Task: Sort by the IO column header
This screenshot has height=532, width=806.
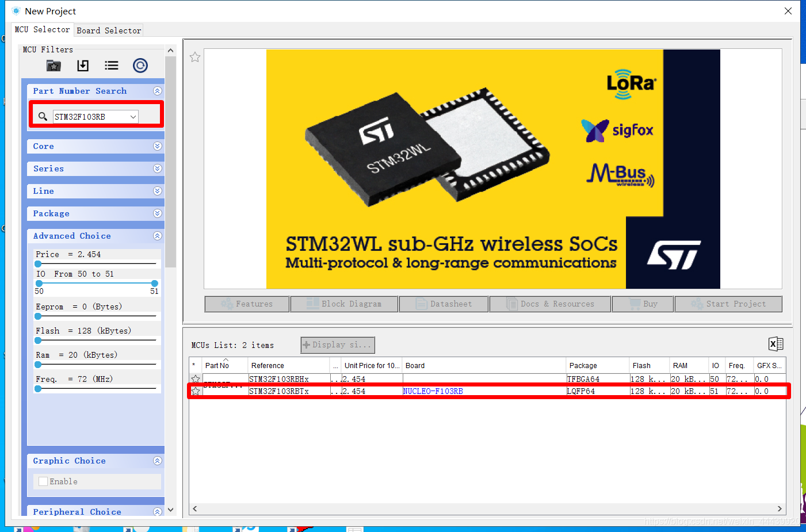Action: 716,365
